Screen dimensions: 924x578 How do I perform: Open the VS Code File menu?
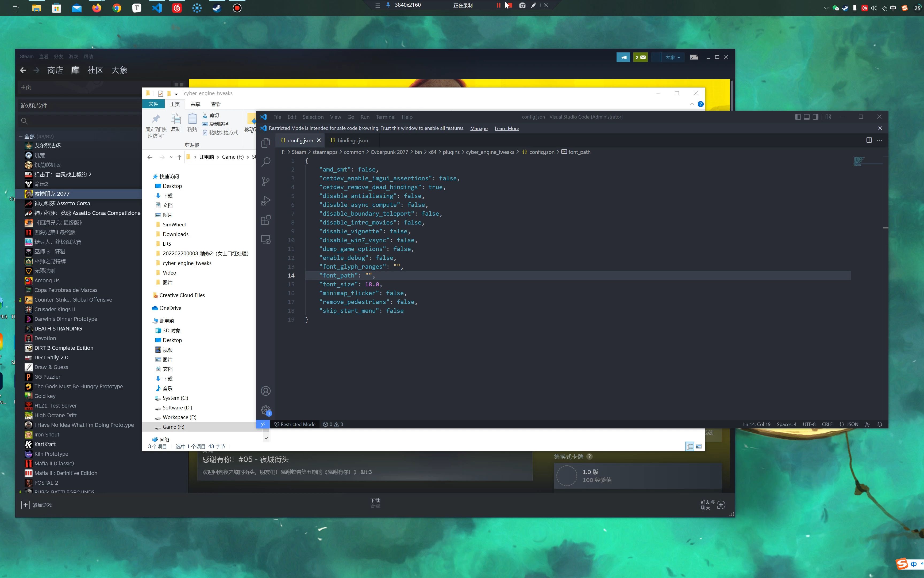[277, 117]
